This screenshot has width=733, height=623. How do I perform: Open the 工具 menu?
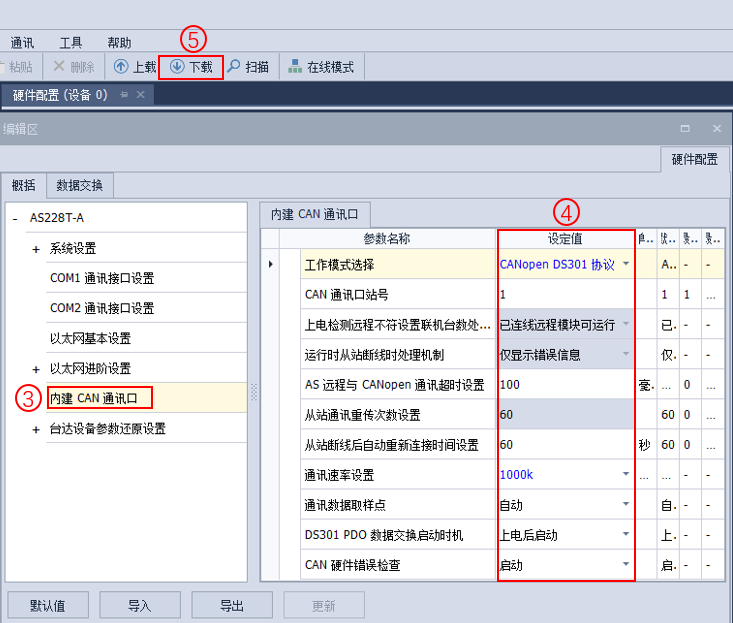71,43
